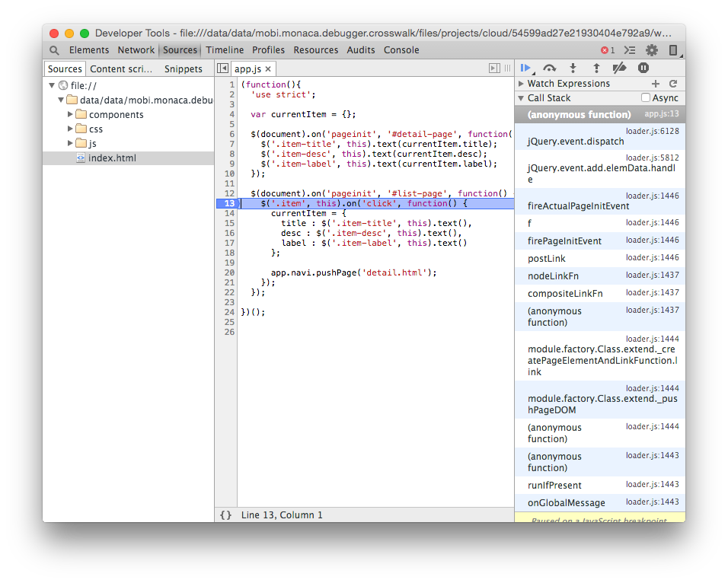Expand the css folder
The width and height of the screenshot is (728, 583).
(71, 129)
